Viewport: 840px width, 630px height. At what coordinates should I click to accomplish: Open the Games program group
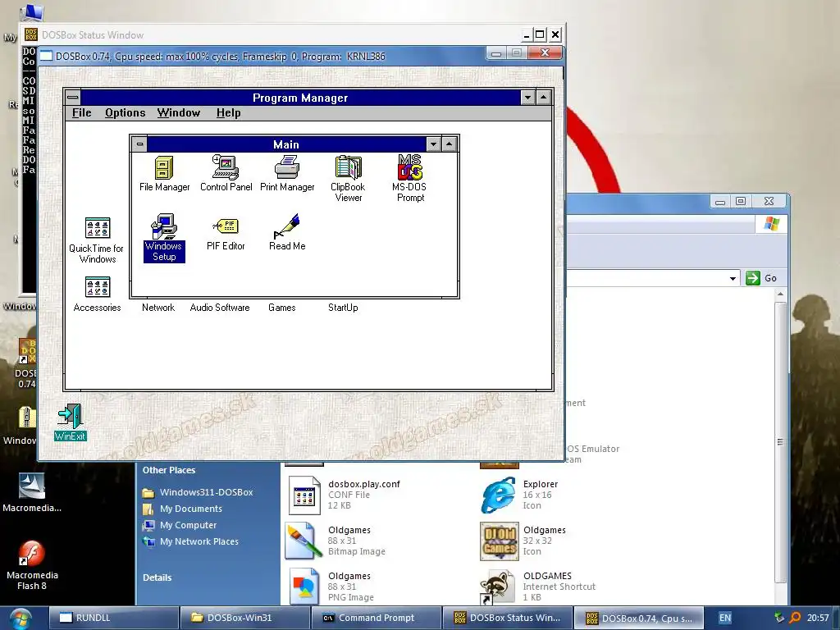coord(282,308)
